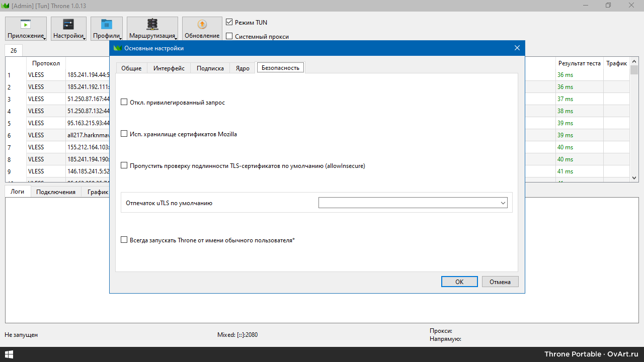Click the Windows Start button
Screen dimensions: 644x362
click(x=9, y=354)
